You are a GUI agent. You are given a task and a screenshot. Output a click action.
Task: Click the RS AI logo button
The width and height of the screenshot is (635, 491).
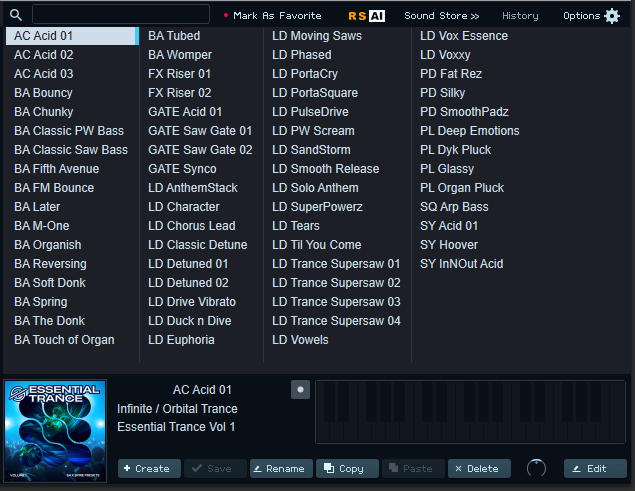coord(367,16)
